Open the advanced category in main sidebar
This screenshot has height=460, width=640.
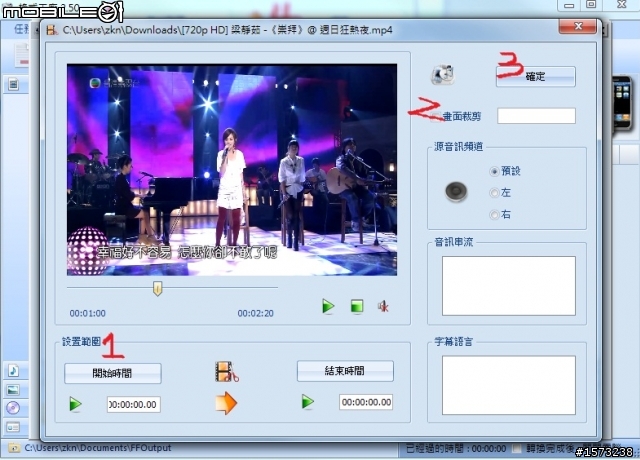13,427
